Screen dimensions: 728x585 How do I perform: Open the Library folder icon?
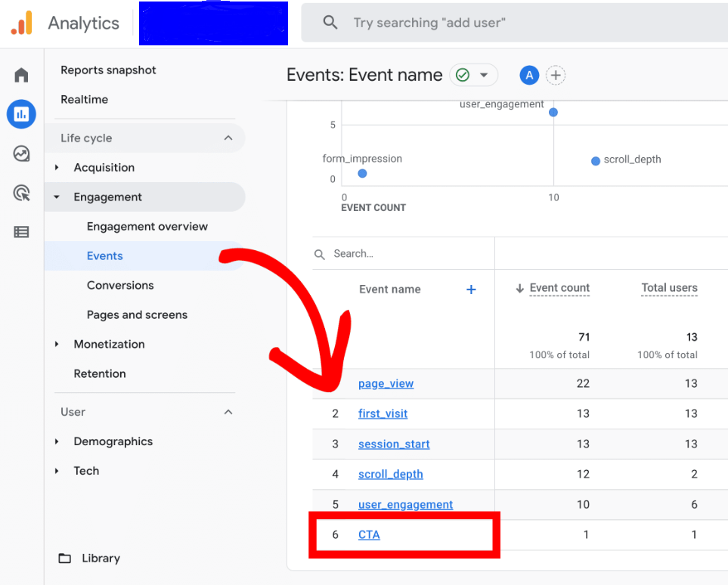point(64,558)
